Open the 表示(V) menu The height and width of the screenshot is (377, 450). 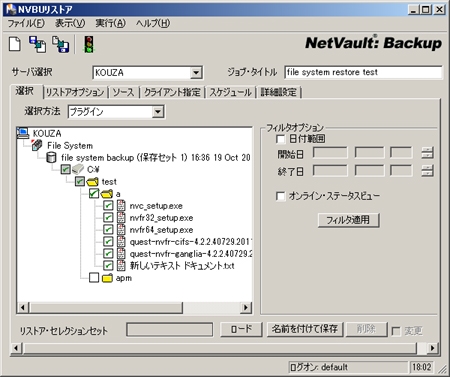coord(70,23)
